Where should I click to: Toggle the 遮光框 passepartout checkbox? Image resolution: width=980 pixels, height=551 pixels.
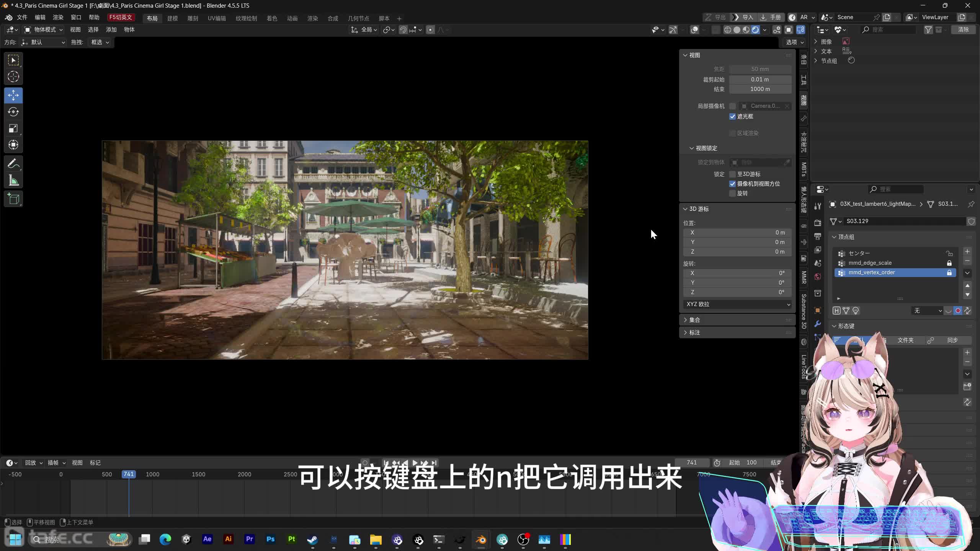coord(733,117)
